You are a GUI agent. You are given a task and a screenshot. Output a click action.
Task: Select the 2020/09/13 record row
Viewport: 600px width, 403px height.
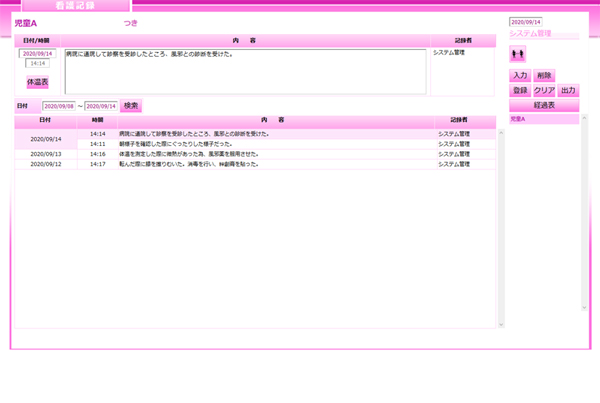click(x=260, y=154)
